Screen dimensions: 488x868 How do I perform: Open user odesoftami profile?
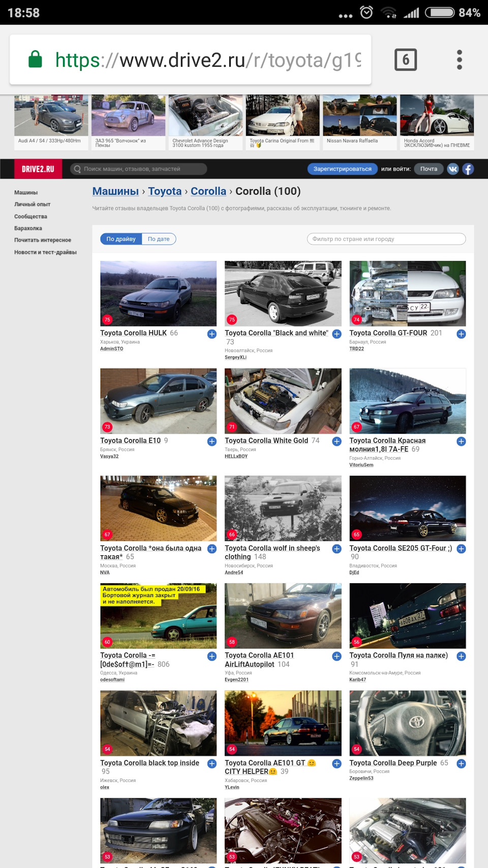112,679
